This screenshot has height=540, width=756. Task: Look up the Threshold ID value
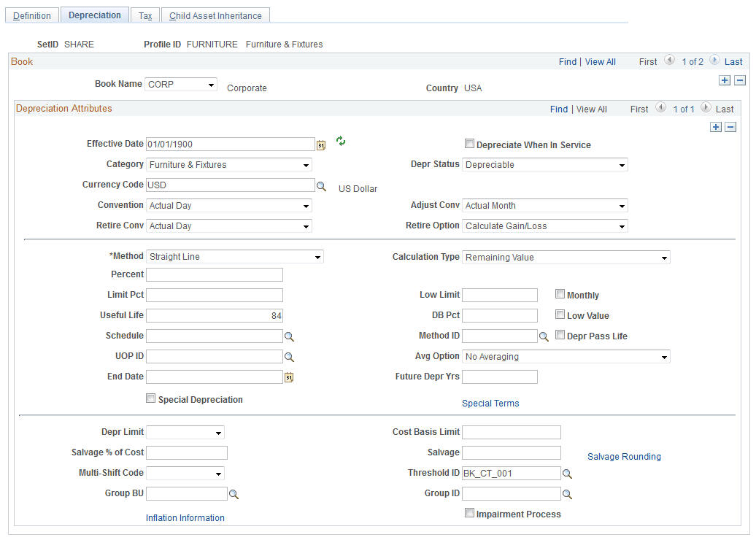click(x=567, y=474)
